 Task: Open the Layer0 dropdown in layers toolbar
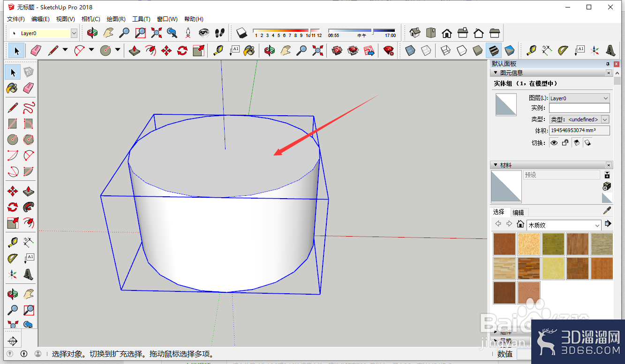[74, 33]
